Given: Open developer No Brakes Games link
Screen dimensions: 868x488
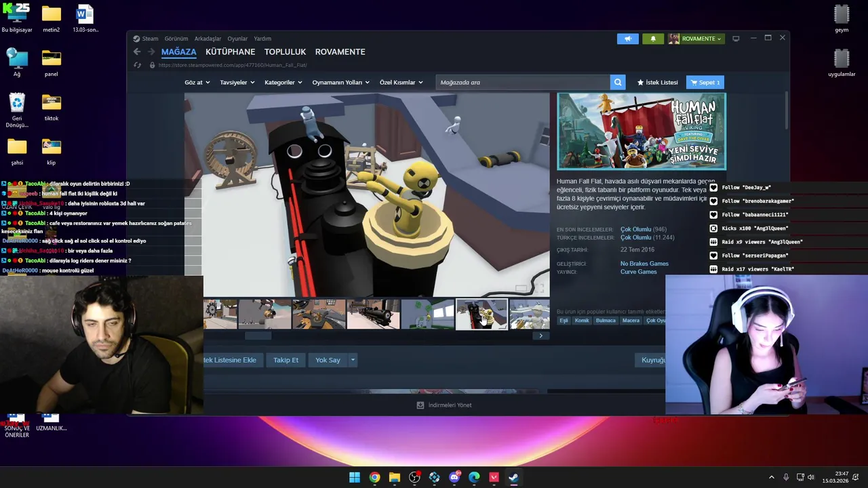Looking at the screenshot, I should pyautogui.click(x=644, y=264).
